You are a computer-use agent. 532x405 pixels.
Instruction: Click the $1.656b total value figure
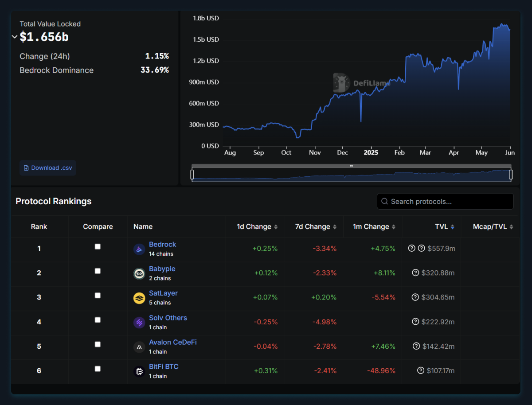coord(44,37)
